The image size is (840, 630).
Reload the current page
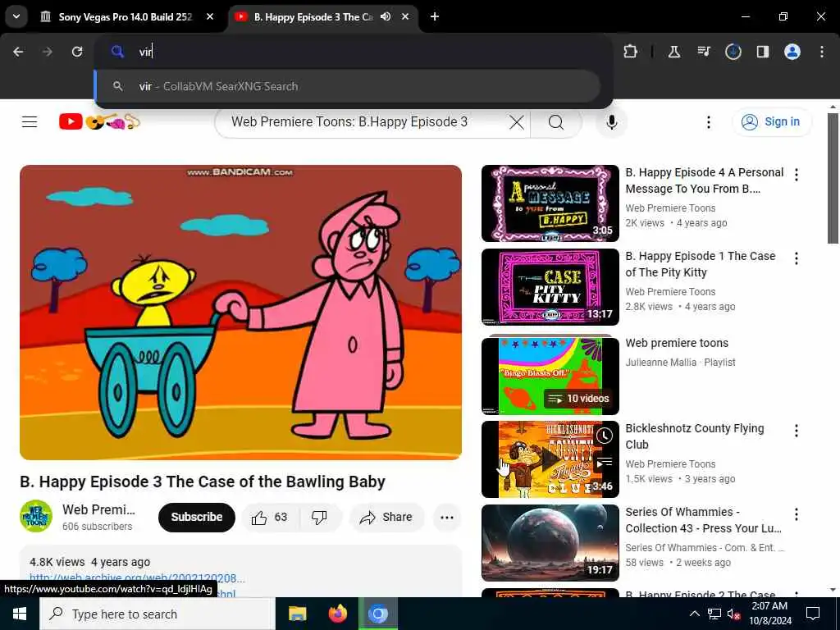tap(77, 52)
